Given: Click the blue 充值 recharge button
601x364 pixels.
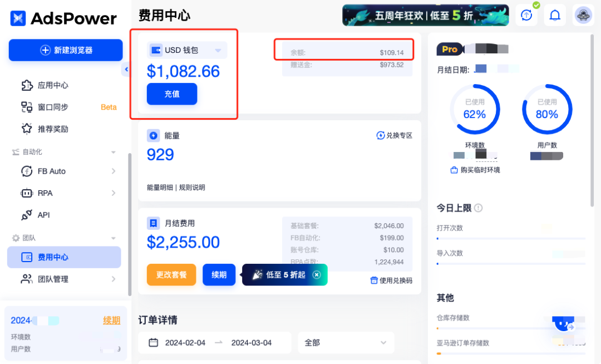Looking at the screenshot, I should (172, 94).
